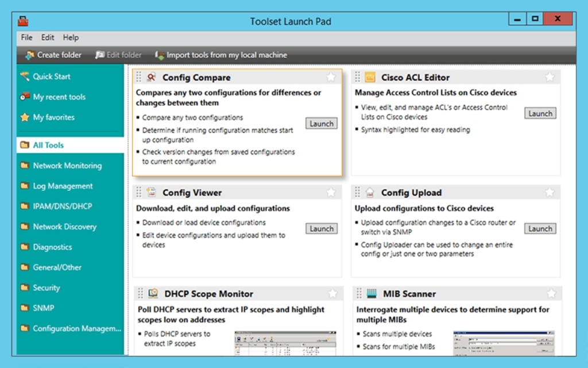Expand the Configuration Management folder

click(69, 328)
